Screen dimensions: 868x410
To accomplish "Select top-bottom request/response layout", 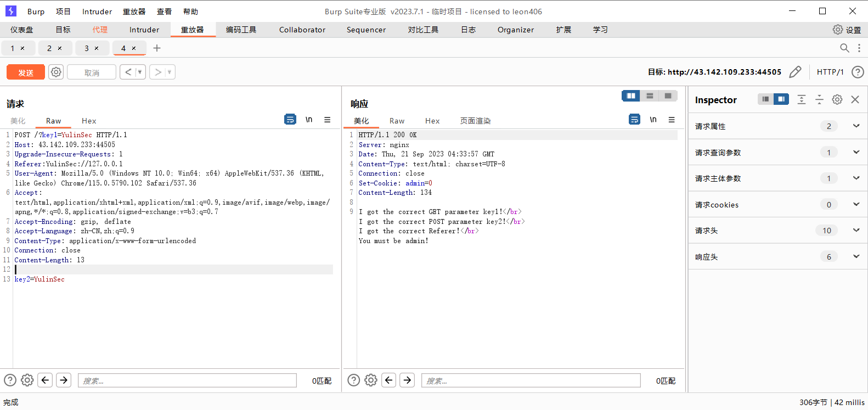I will [x=650, y=96].
